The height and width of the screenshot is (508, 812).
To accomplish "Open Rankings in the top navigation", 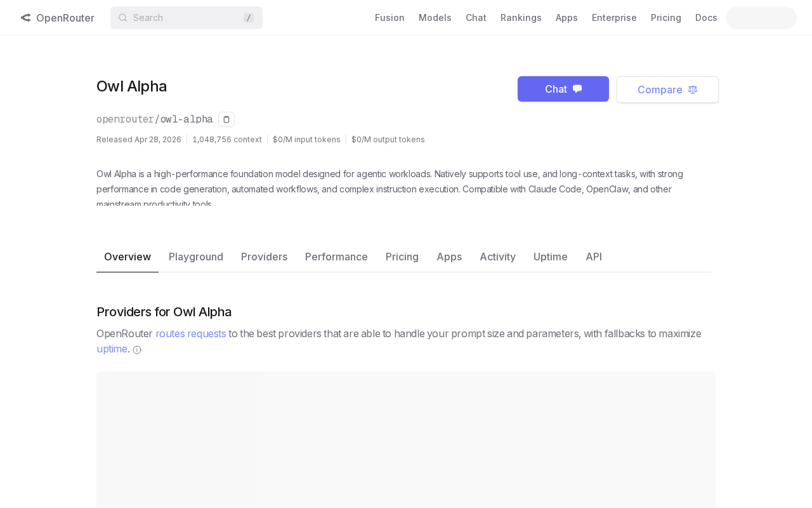I will [x=521, y=18].
